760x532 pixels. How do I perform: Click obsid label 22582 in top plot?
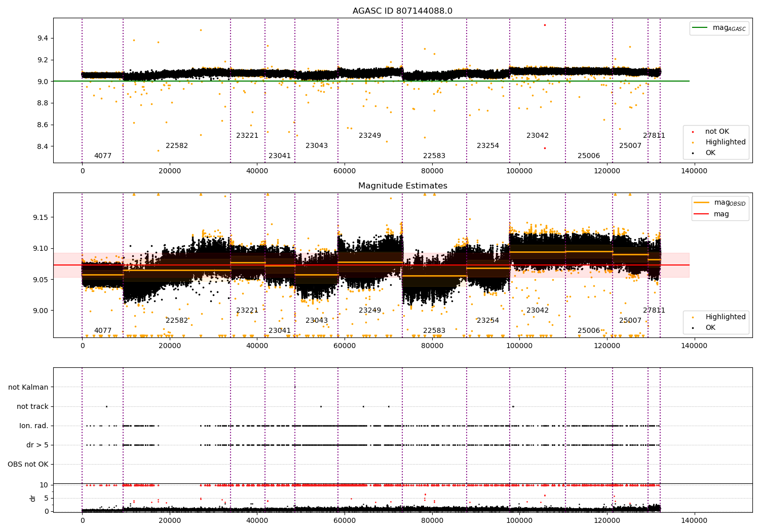[177, 145]
